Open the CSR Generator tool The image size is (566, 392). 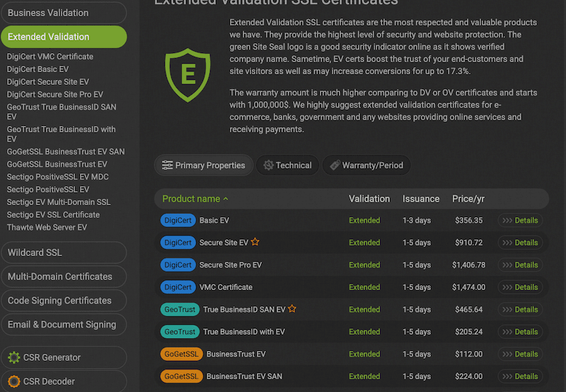pos(64,357)
